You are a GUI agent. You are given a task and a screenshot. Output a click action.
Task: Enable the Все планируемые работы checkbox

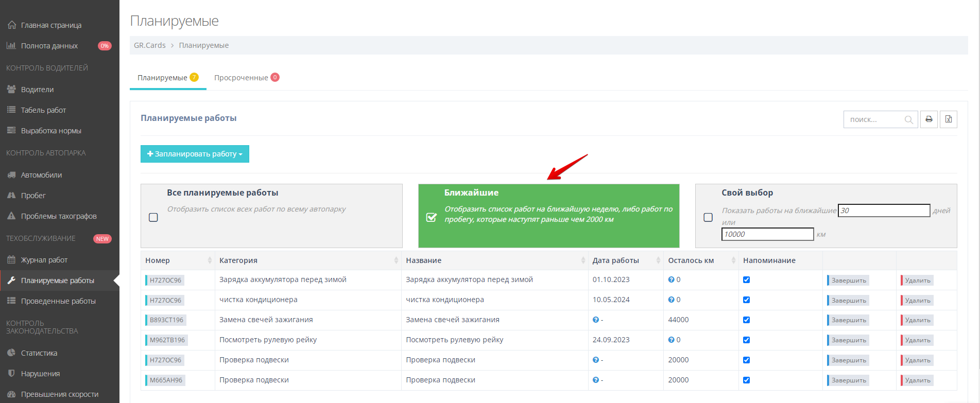pos(153,217)
